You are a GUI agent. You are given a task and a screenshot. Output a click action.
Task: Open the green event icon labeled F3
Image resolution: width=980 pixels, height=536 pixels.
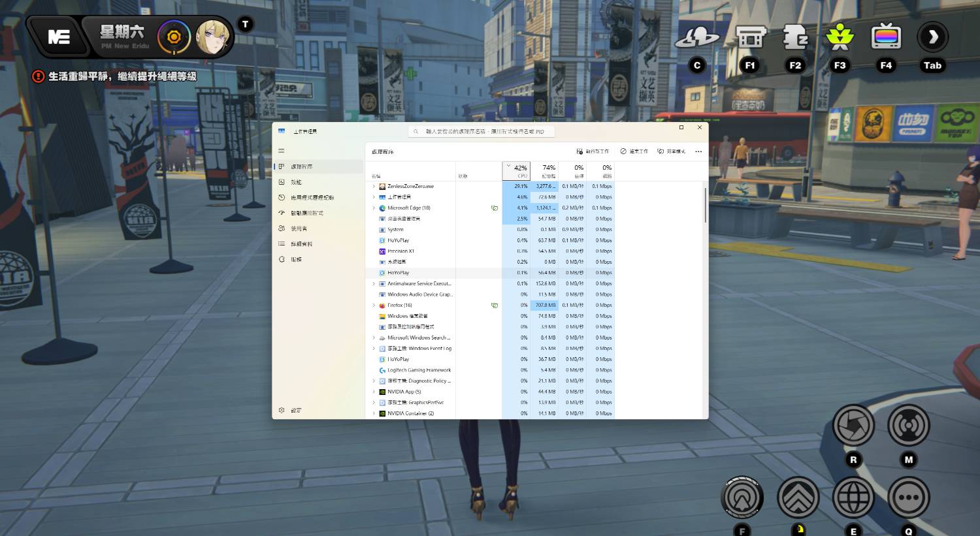840,38
